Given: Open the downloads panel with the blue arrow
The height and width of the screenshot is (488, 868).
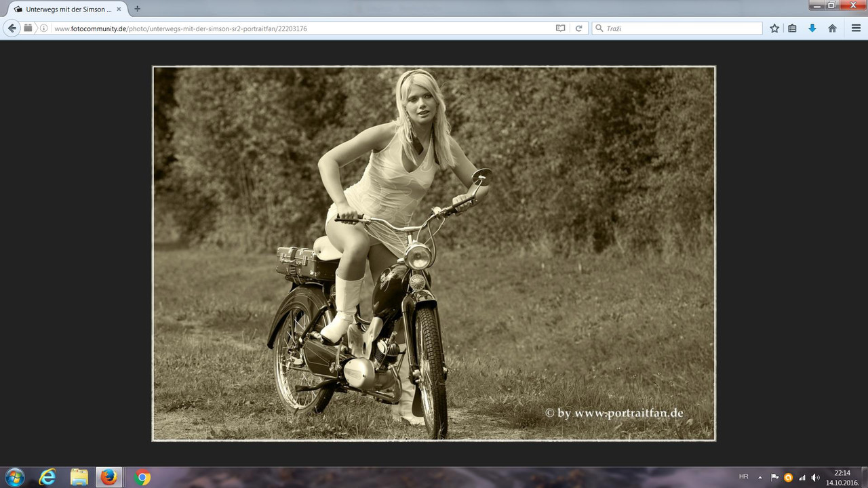Looking at the screenshot, I should pos(812,28).
